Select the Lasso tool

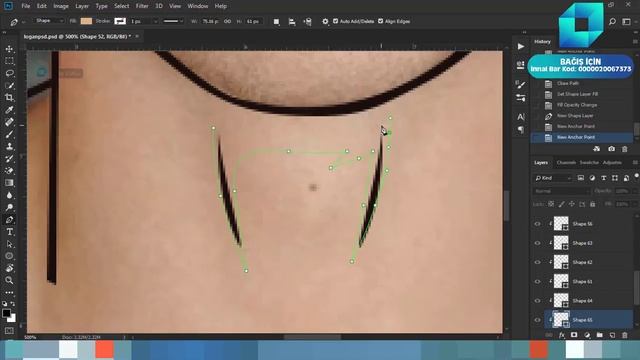click(x=9, y=73)
